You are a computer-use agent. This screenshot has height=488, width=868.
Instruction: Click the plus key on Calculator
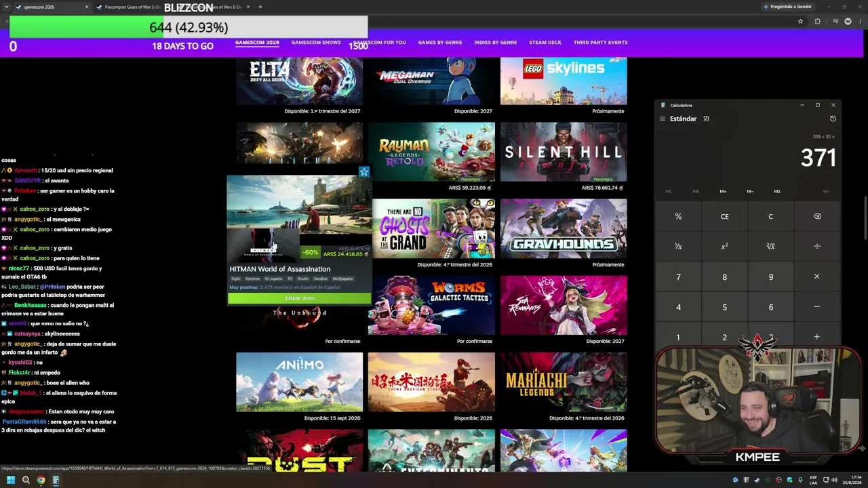click(816, 337)
